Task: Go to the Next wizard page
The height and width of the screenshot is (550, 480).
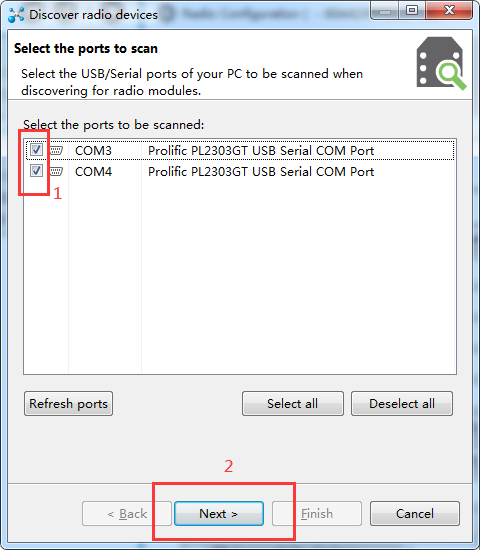Action: coord(219,514)
